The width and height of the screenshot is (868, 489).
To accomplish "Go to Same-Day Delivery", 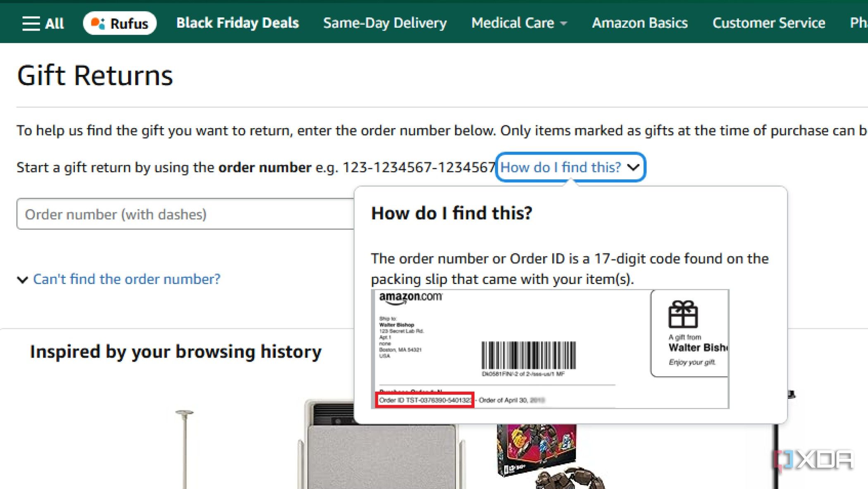I will click(x=385, y=23).
